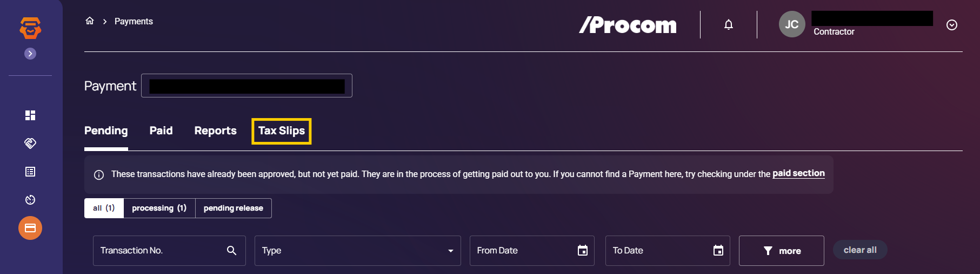
Task: Switch to the Paid tab
Action: click(x=161, y=131)
